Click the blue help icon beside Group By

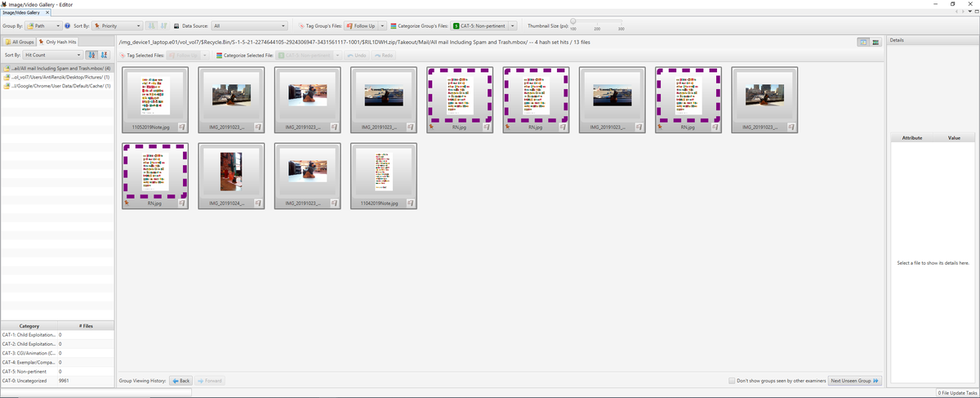[67, 26]
